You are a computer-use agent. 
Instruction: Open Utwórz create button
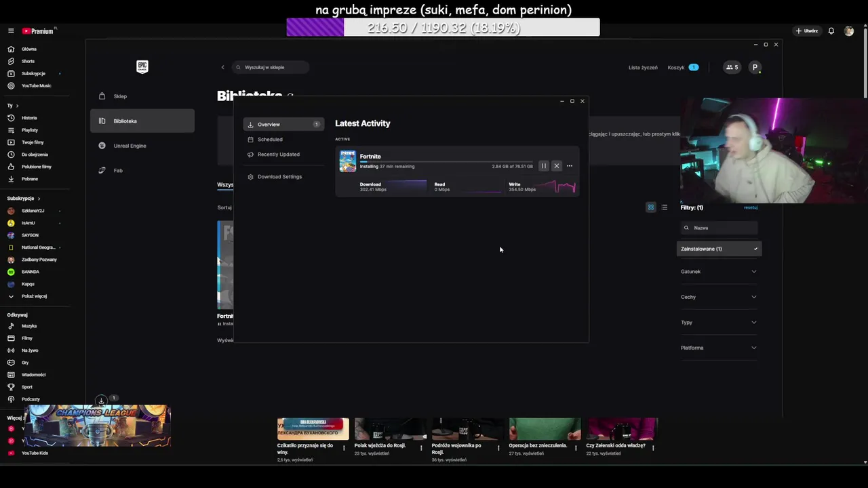807,31
